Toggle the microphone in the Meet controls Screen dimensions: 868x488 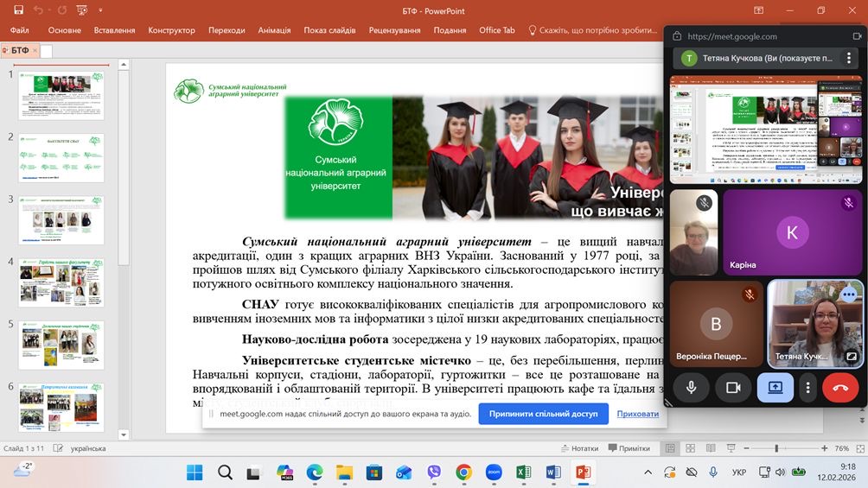pyautogui.click(x=692, y=387)
